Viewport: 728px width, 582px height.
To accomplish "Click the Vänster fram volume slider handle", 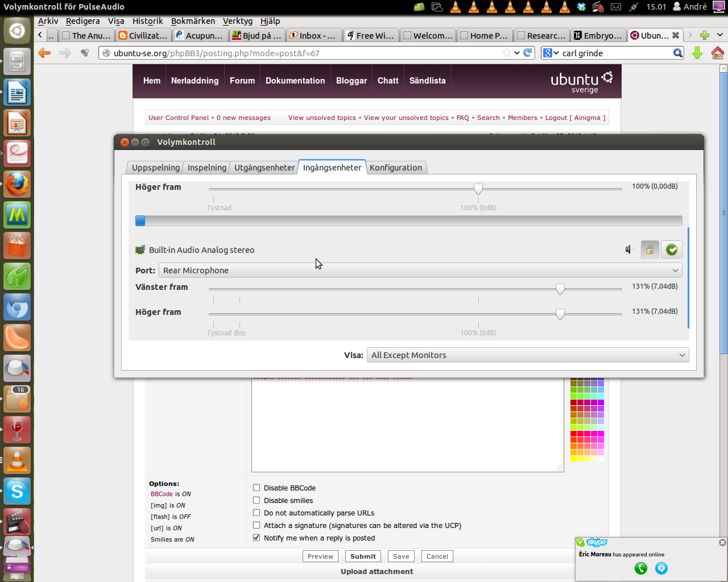I will tap(560, 289).
